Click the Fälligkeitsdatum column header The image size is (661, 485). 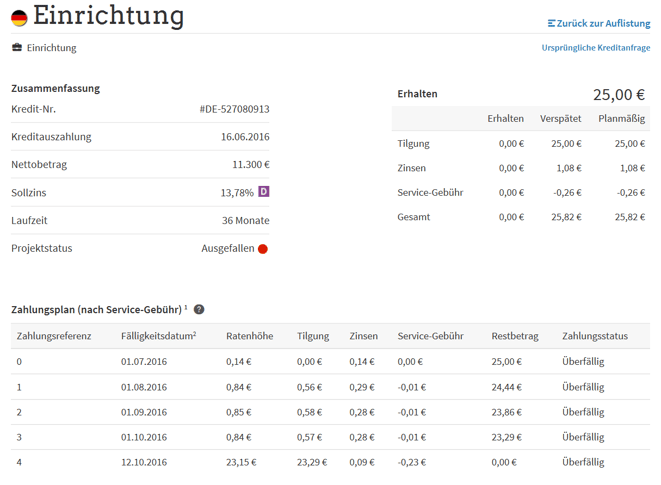158,336
